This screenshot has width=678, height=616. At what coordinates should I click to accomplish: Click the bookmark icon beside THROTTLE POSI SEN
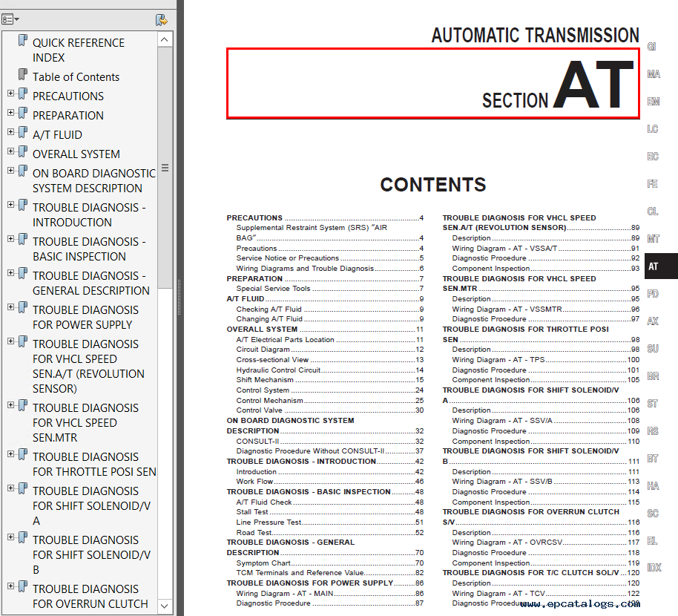point(23,455)
